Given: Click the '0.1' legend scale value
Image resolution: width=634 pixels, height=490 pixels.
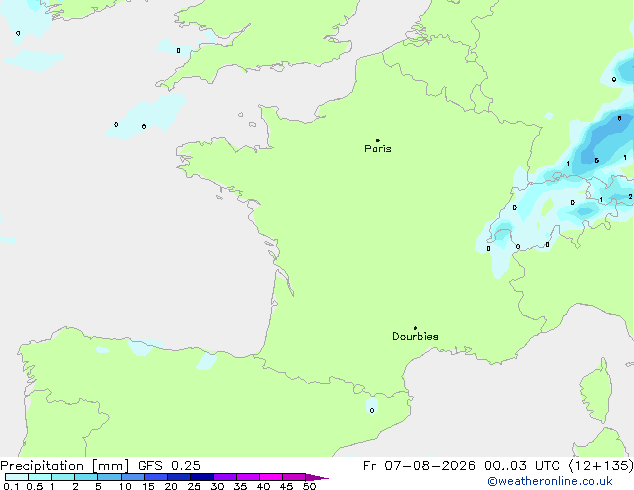Looking at the screenshot, I should click(11, 486).
